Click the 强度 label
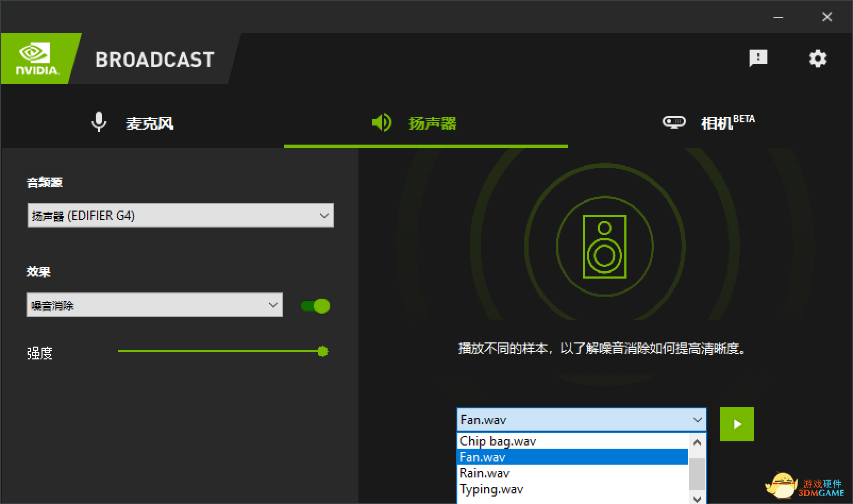 (40, 353)
